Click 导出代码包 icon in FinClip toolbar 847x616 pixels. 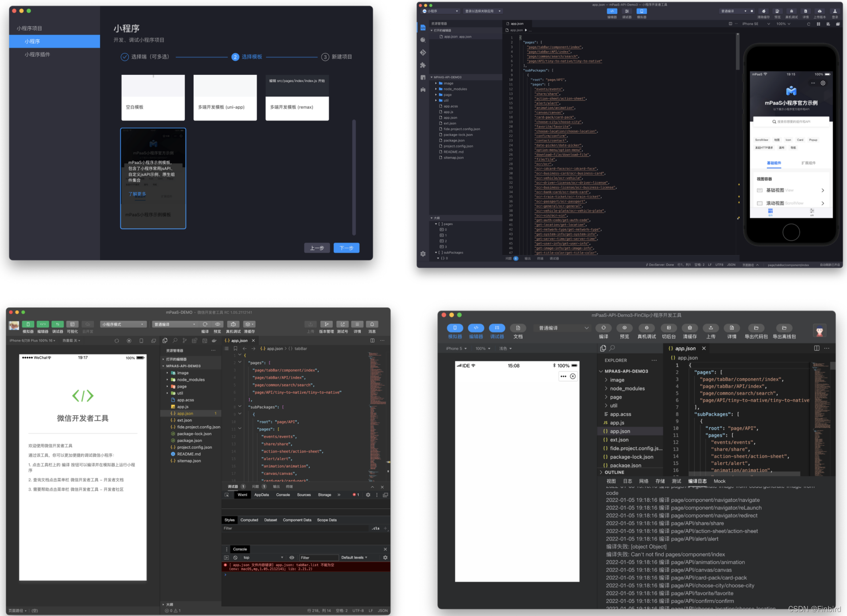(756, 328)
